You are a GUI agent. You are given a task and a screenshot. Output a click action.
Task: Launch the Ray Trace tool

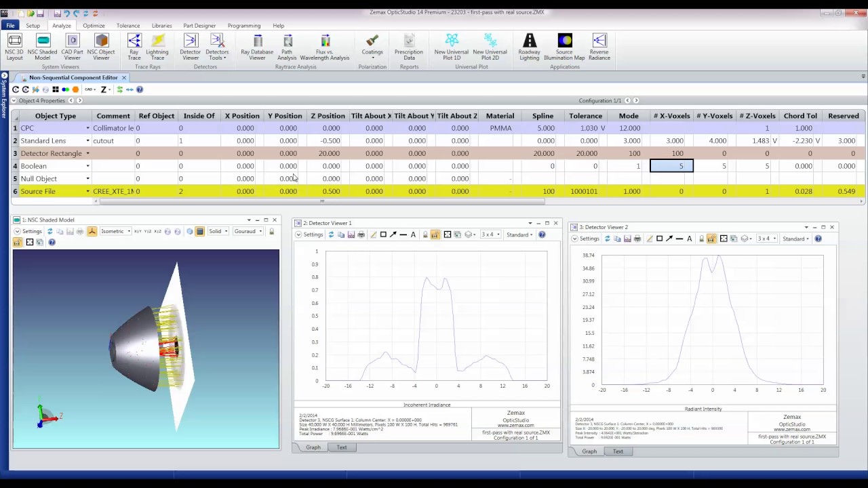click(134, 47)
